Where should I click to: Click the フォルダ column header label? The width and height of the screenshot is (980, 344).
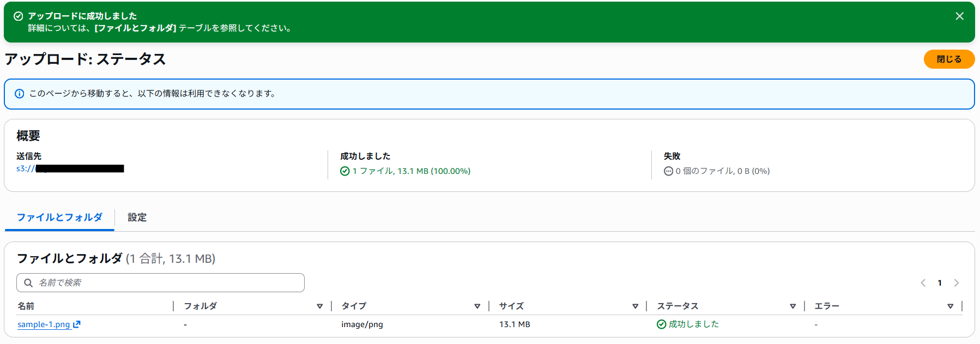click(x=201, y=306)
